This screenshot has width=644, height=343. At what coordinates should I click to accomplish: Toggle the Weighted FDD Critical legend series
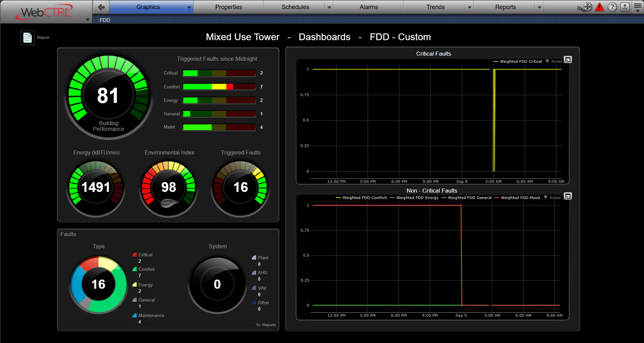tap(518, 62)
